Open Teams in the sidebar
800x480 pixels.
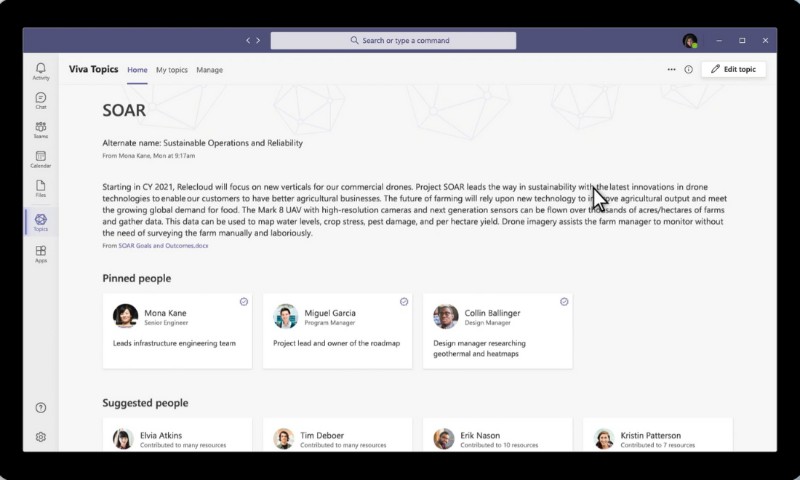tap(41, 130)
